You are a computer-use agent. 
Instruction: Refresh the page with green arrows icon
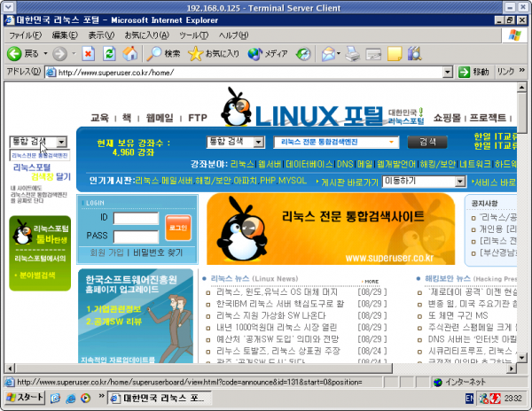click(x=109, y=54)
